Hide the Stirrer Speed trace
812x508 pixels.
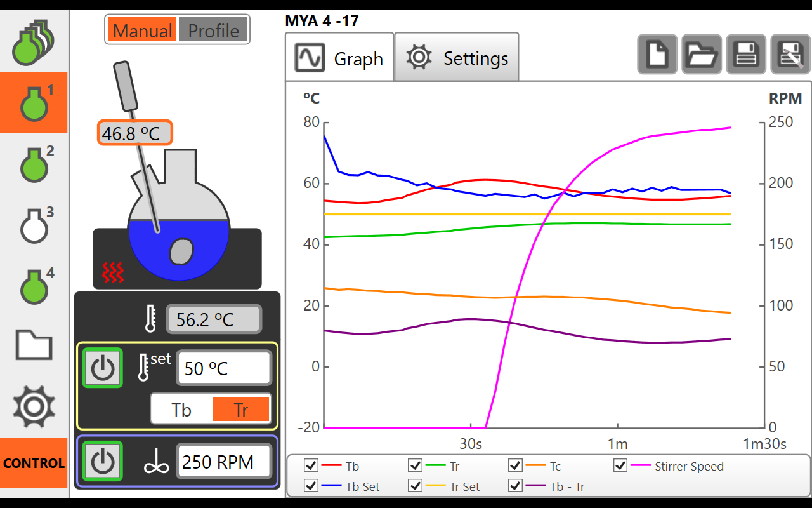(620, 465)
